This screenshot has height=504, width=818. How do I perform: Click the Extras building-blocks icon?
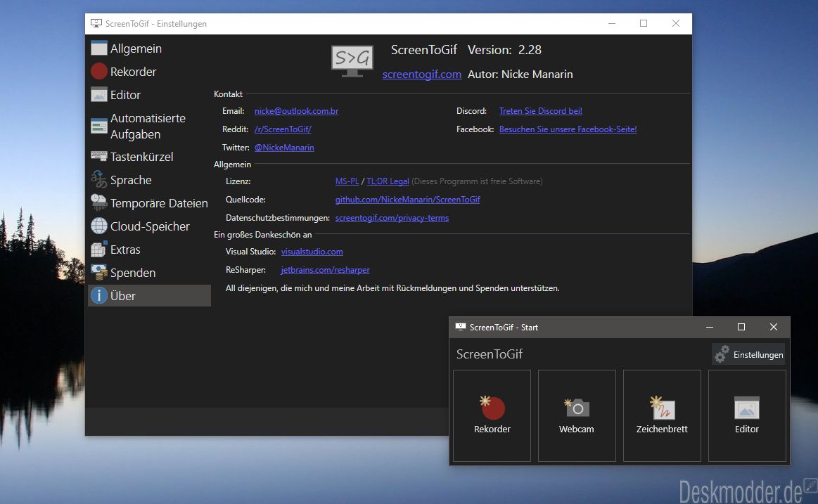coord(98,250)
